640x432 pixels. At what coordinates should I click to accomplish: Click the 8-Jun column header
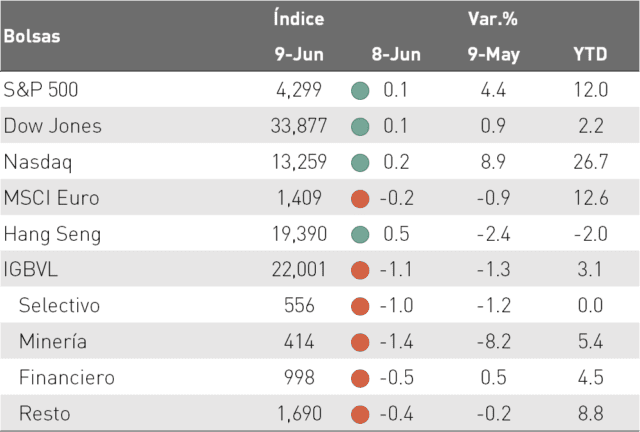(396, 54)
